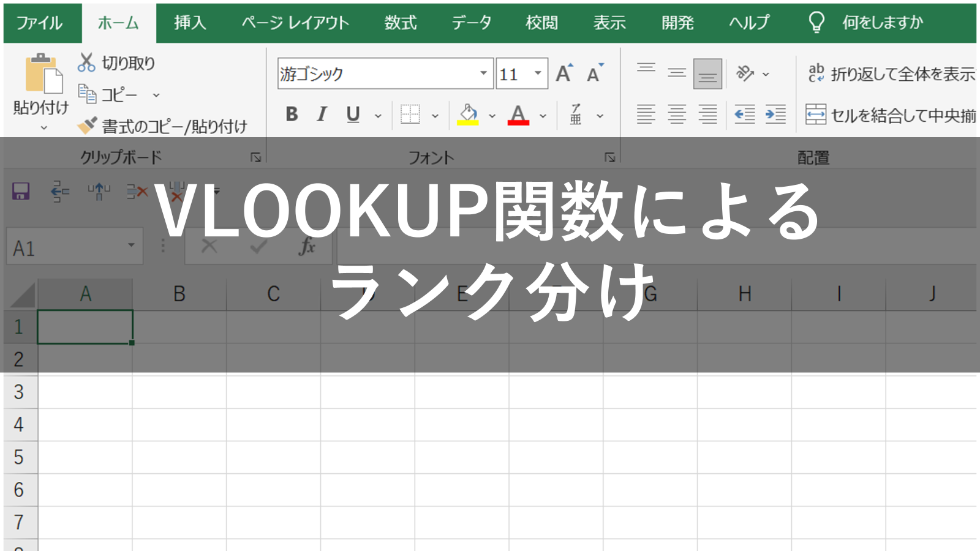Image resolution: width=980 pixels, height=551 pixels.
Task: Toggle the bottom align button
Action: click(707, 74)
